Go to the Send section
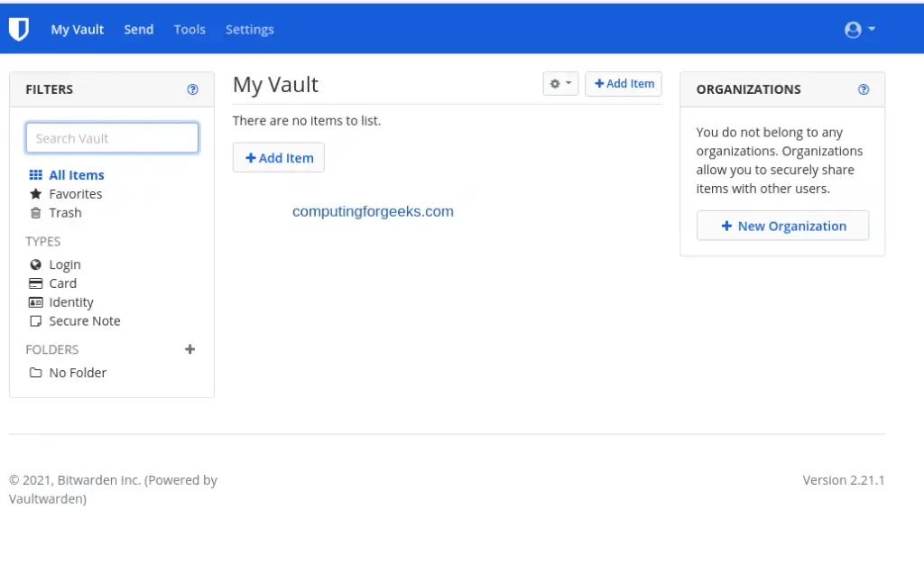Viewport: 924px width, 566px height. pyautogui.click(x=138, y=29)
